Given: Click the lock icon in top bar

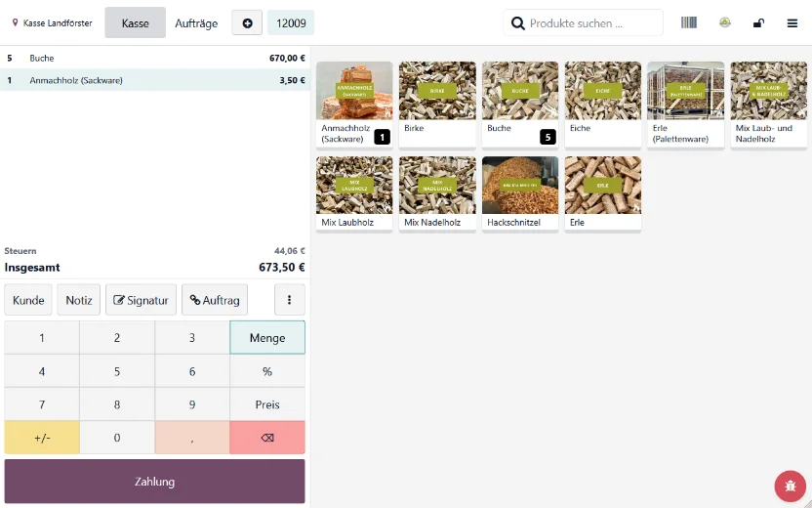Looking at the screenshot, I should (758, 23).
